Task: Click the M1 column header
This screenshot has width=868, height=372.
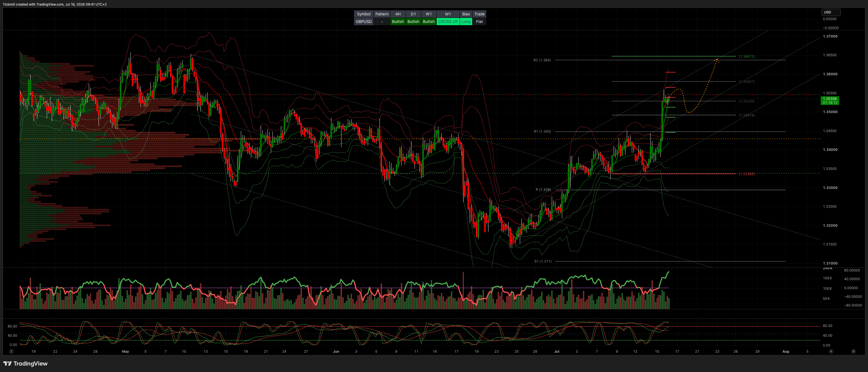Action: pyautogui.click(x=448, y=14)
